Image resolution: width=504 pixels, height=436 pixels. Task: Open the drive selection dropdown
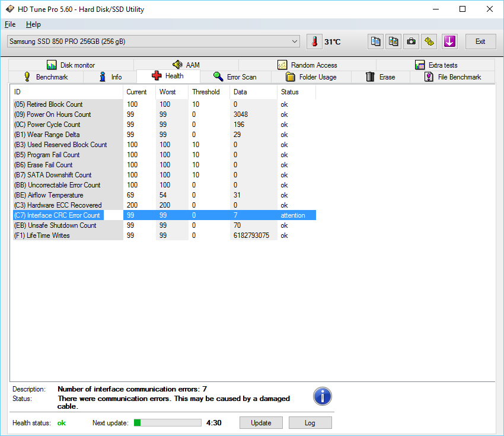(154, 42)
